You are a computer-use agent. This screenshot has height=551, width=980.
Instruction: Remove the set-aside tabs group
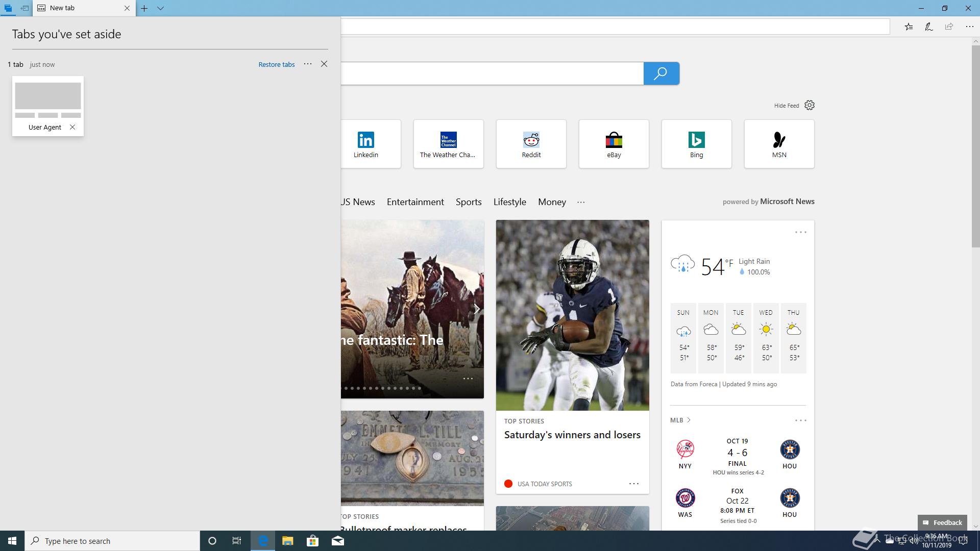[x=324, y=64]
